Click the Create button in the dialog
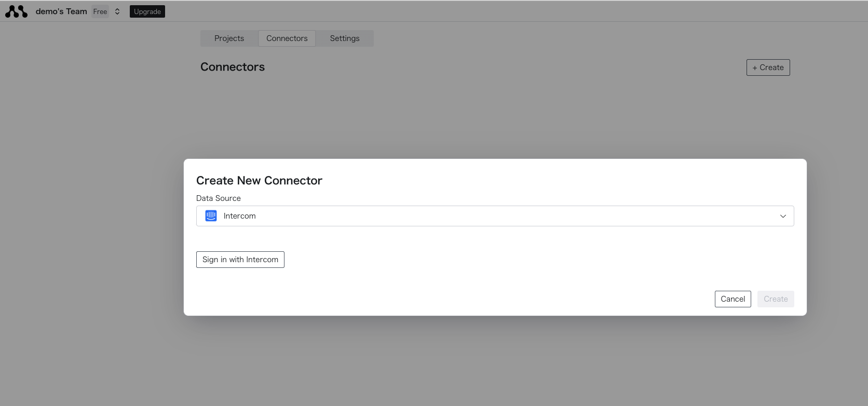Image resolution: width=868 pixels, height=406 pixels. [x=776, y=299]
